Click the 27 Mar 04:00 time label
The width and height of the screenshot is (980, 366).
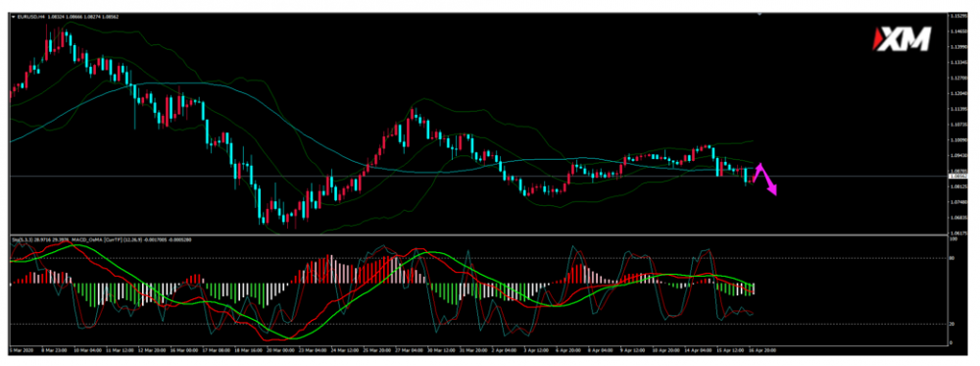pos(410,350)
